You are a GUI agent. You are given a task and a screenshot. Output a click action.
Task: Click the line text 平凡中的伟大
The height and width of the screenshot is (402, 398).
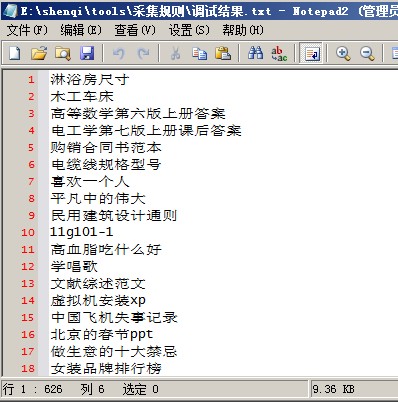(98, 198)
